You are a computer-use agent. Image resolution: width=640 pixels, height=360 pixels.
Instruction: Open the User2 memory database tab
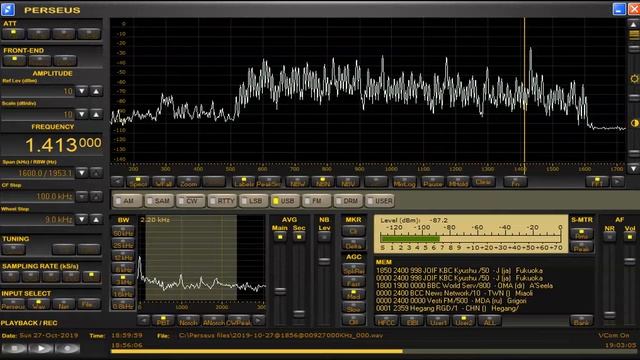point(464,321)
